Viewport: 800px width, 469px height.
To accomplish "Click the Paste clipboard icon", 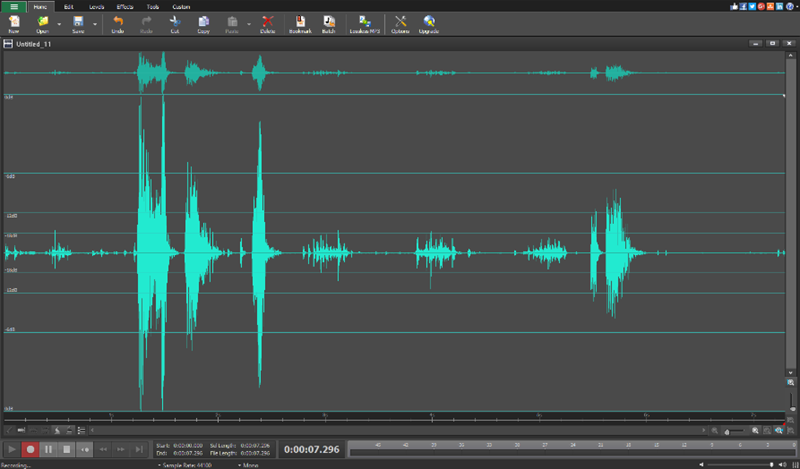I will pos(232,24).
